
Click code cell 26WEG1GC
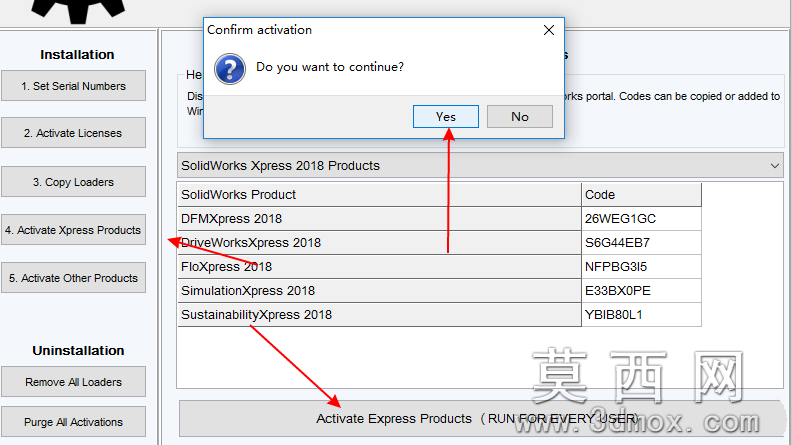click(x=641, y=219)
